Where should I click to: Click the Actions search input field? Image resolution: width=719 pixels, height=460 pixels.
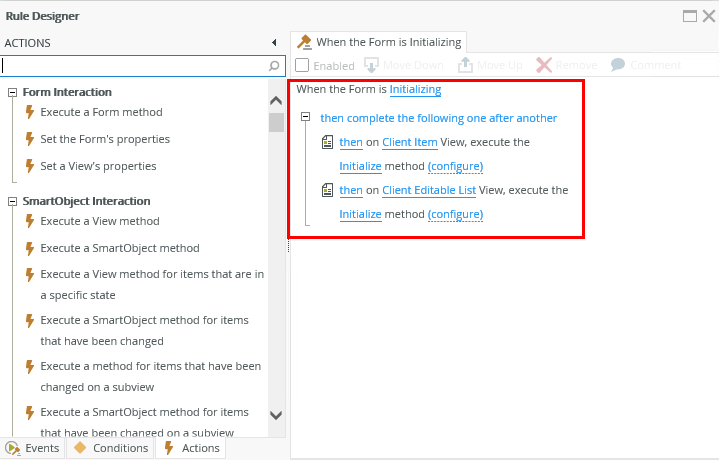(x=133, y=66)
